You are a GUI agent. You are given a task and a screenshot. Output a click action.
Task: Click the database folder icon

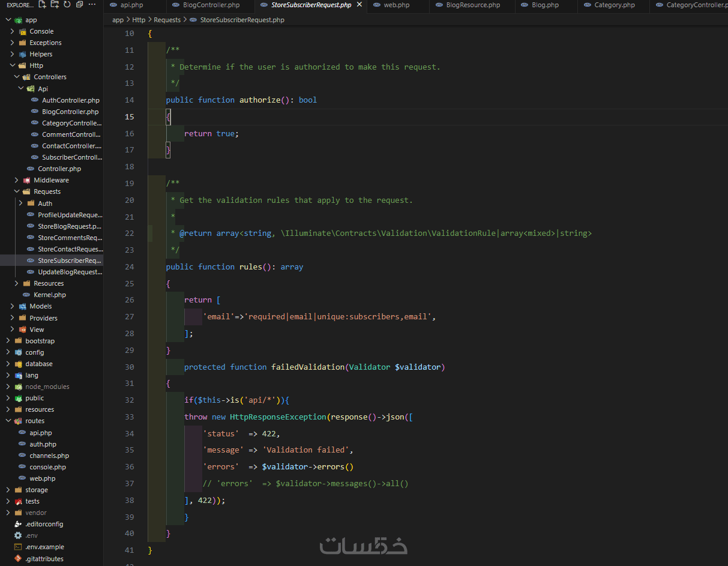click(19, 364)
